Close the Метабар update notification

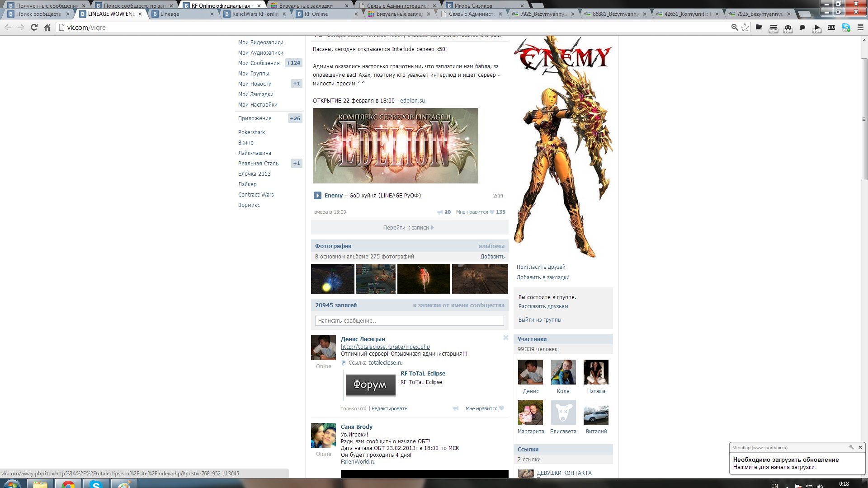[x=860, y=447]
